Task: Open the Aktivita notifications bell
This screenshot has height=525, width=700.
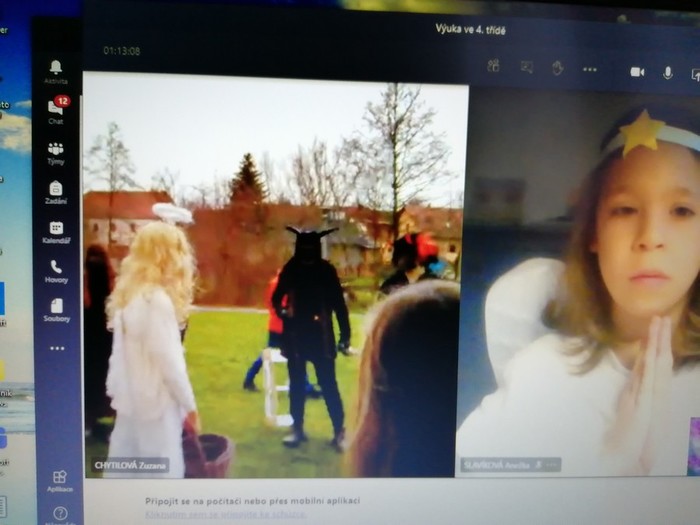Action: coord(56,68)
